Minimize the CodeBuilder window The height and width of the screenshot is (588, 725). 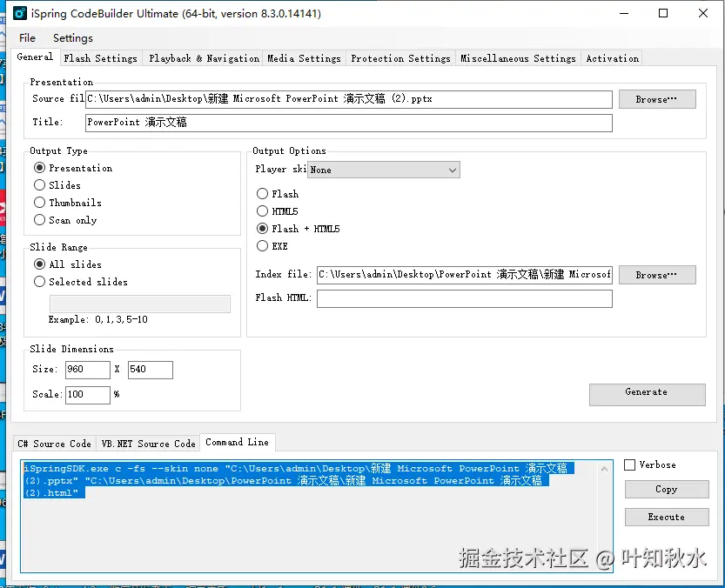coord(624,13)
